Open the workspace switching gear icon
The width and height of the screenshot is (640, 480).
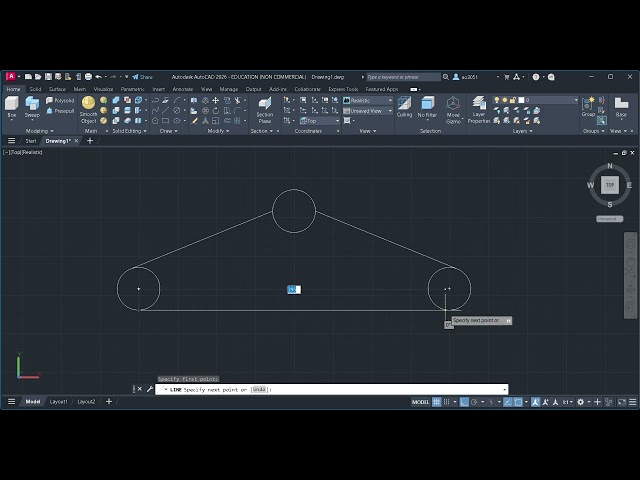point(580,402)
